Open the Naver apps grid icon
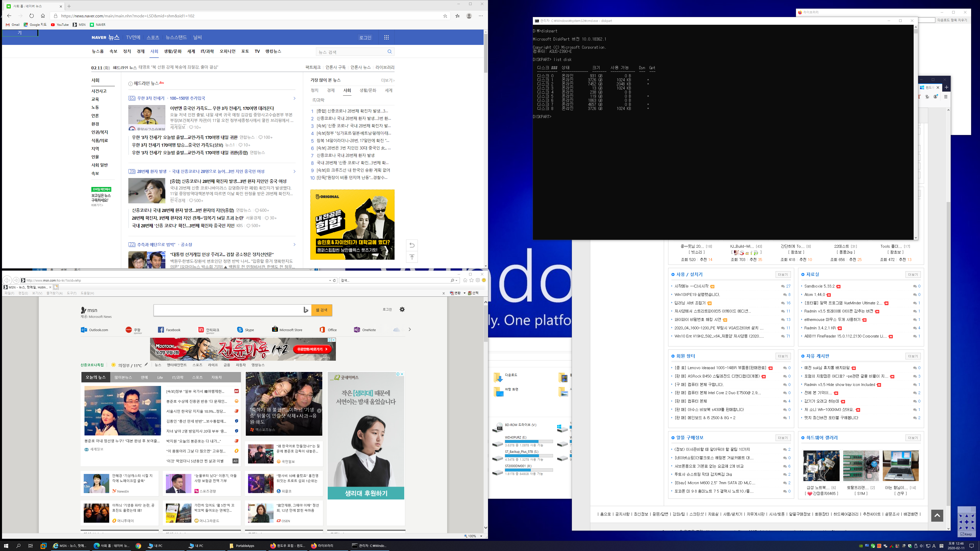 pos(387,37)
